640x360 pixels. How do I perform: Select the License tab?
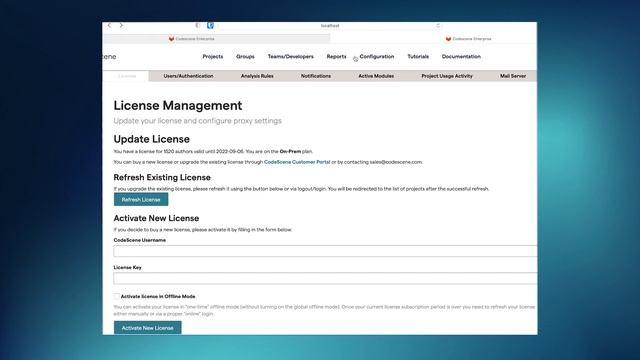coord(127,76)
